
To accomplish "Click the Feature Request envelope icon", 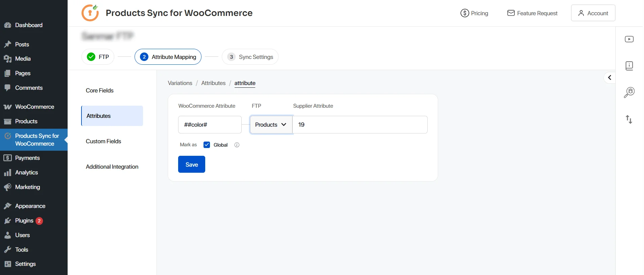I will point(511,13).
